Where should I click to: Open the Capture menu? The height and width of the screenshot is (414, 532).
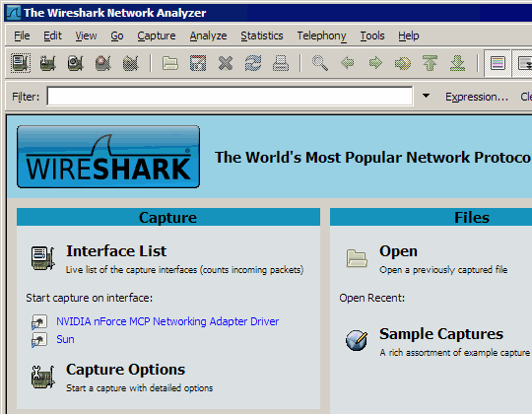157,35
